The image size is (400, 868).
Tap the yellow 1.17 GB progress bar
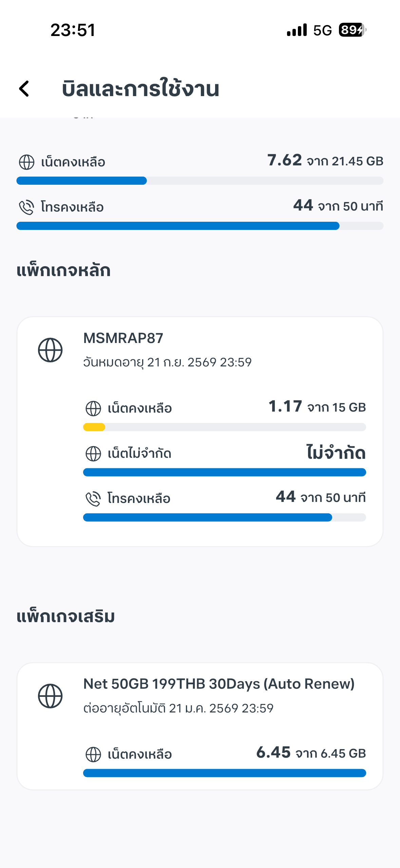94,427
